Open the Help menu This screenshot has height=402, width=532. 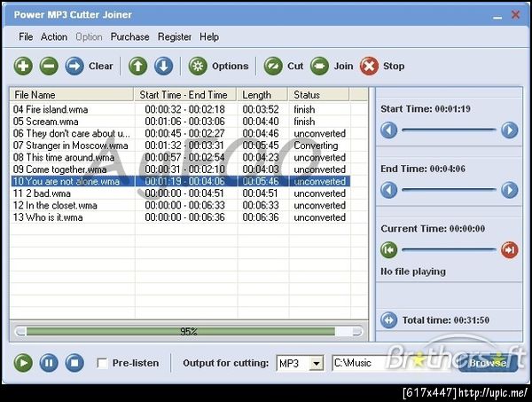(209, 36)
